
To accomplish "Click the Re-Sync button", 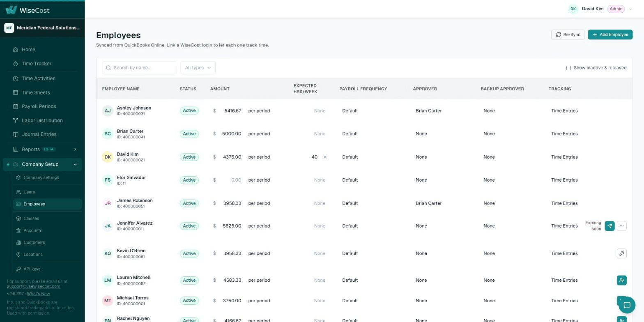I will (x=568, y=34).
